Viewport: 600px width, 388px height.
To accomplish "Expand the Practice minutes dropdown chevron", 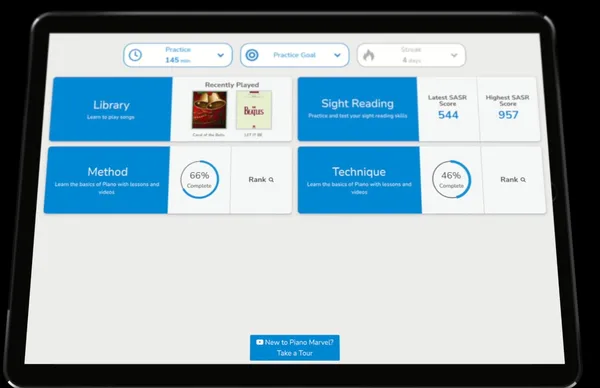I will click(221, 55).
